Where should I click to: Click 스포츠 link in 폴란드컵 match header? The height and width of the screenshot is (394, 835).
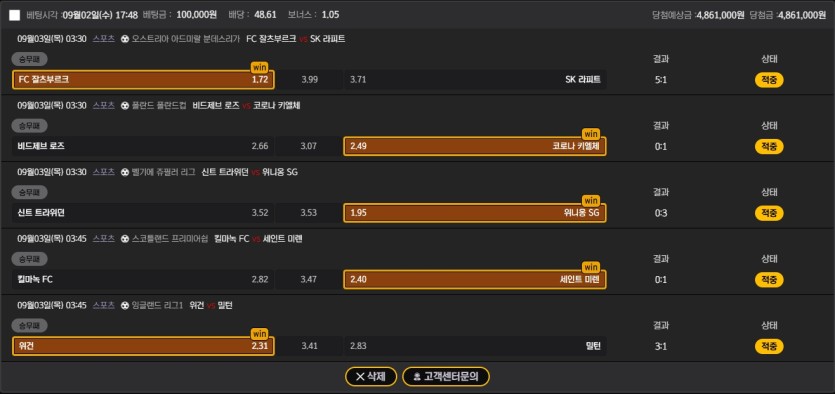[x=104, y=105]
